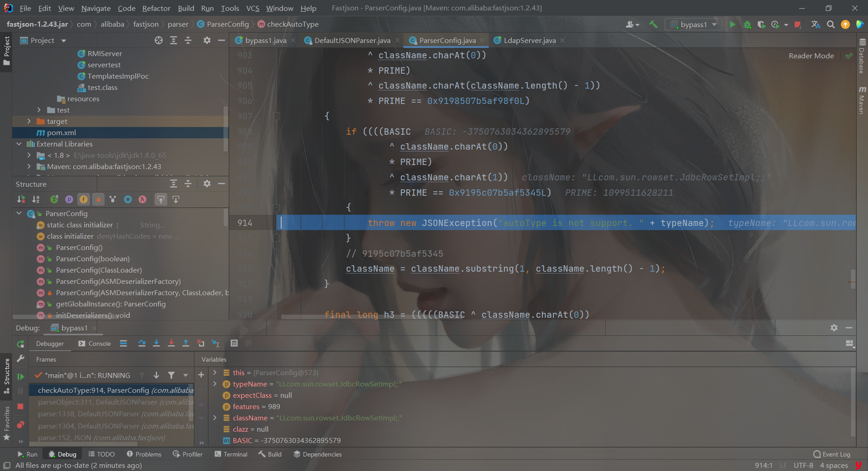Open the bypass1 run configuration dropdown
The image size is (868, 471).
pos(693,24)
